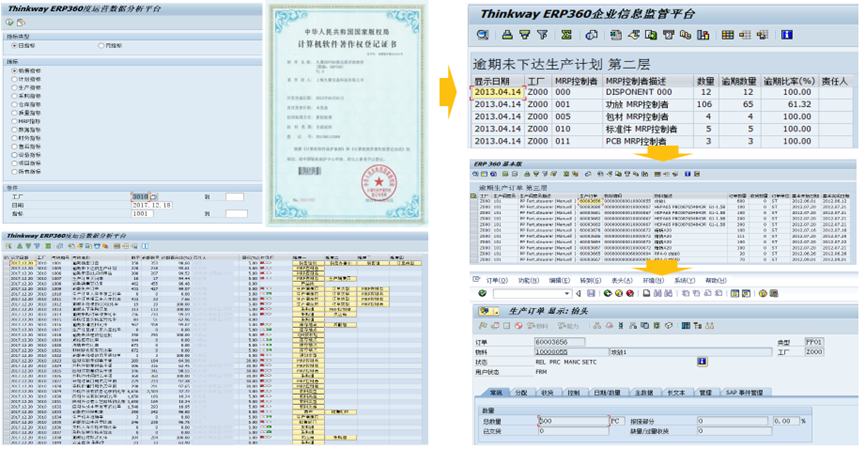Open the 帮助(H) menu
The image size is (865, 449).
[x=716, y=281]
